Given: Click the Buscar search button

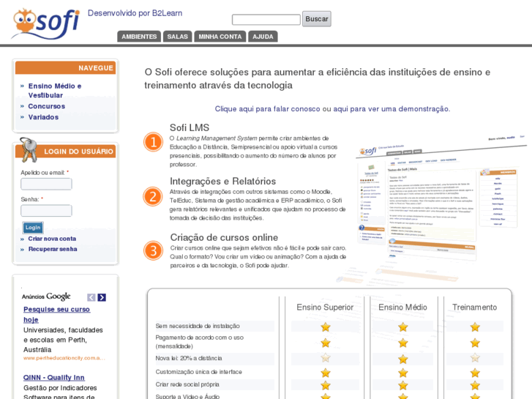Looking at the screenshot, I should click(317, 19).
